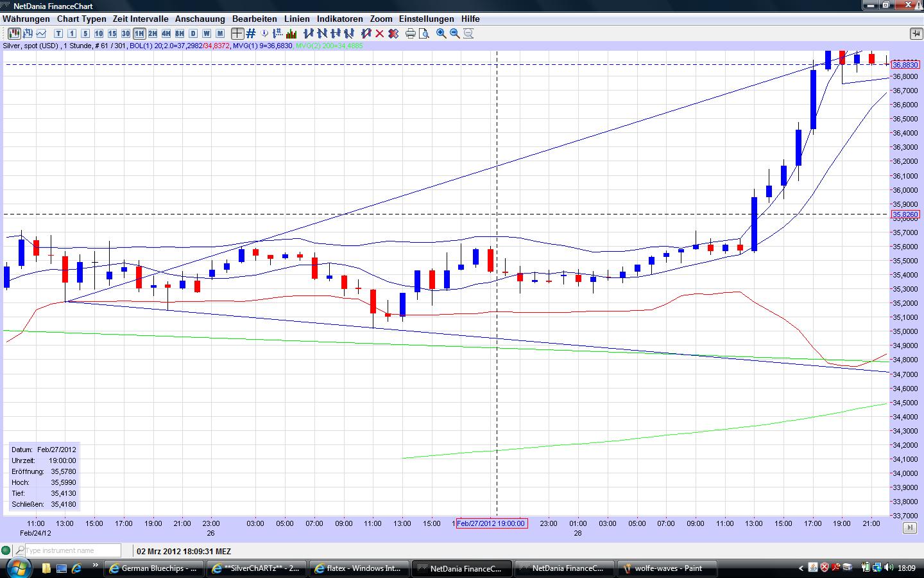Click the chart pin icon at toolbar right

click(916, 33)
